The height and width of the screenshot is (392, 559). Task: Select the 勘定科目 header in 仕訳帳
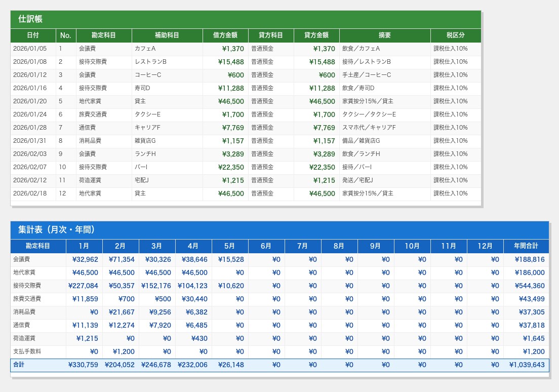104,35
